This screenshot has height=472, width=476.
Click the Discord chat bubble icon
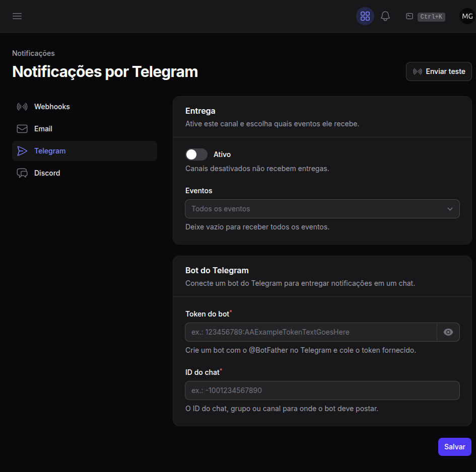[22, 173]
